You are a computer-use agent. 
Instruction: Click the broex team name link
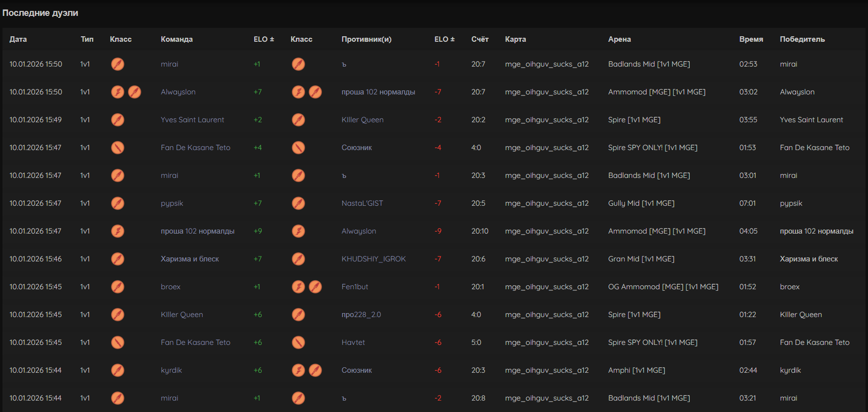pyautogui.click(x=170, y=287)
